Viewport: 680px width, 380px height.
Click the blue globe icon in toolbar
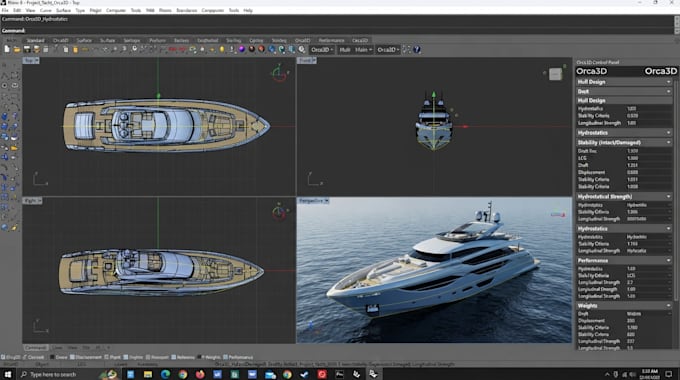[272, 49]
